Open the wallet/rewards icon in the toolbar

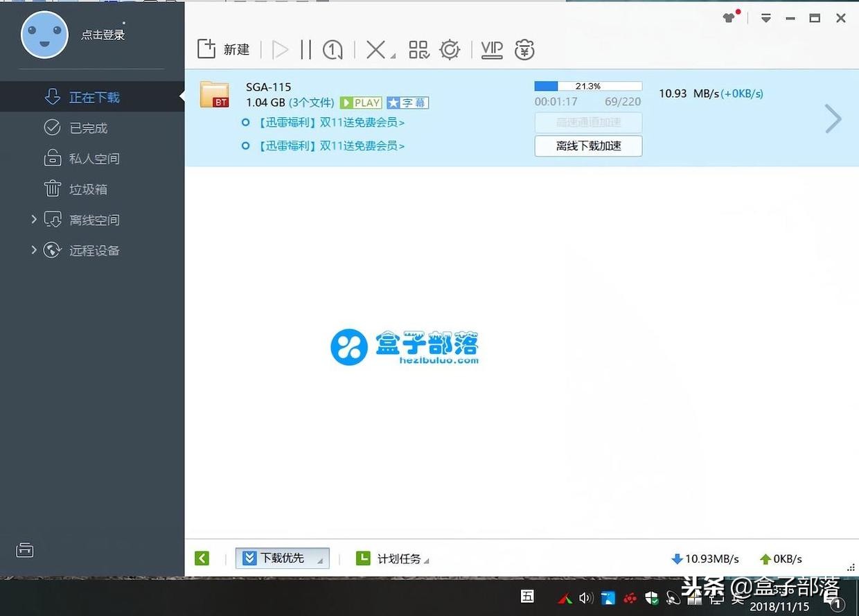(x=524, y=49)
